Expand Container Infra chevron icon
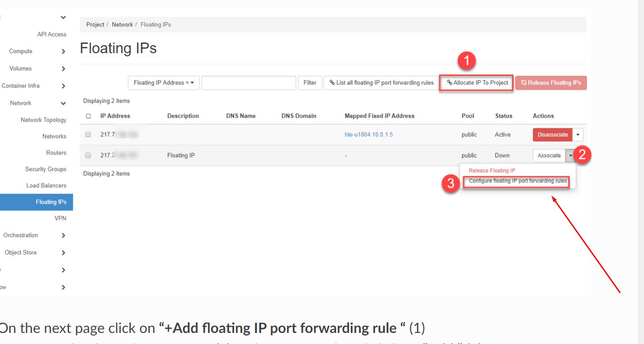The width and height of the screenshot is (644, 344). 63,86
